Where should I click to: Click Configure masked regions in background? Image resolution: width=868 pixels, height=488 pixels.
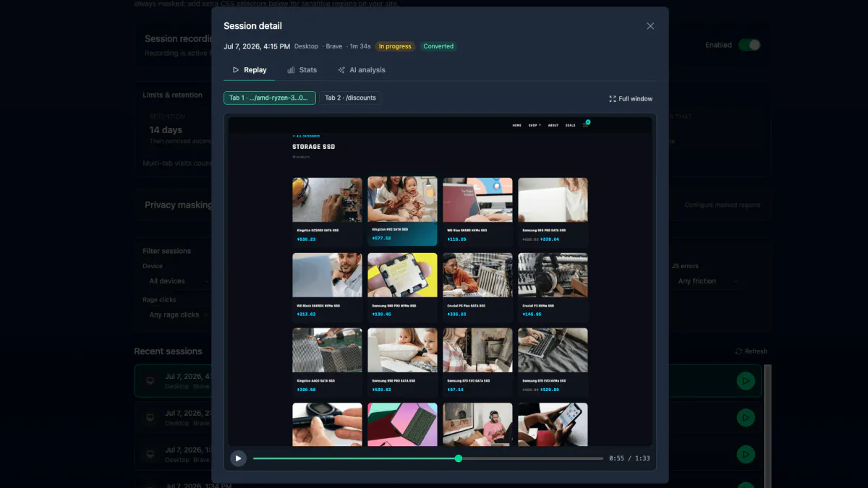(723, 205)
